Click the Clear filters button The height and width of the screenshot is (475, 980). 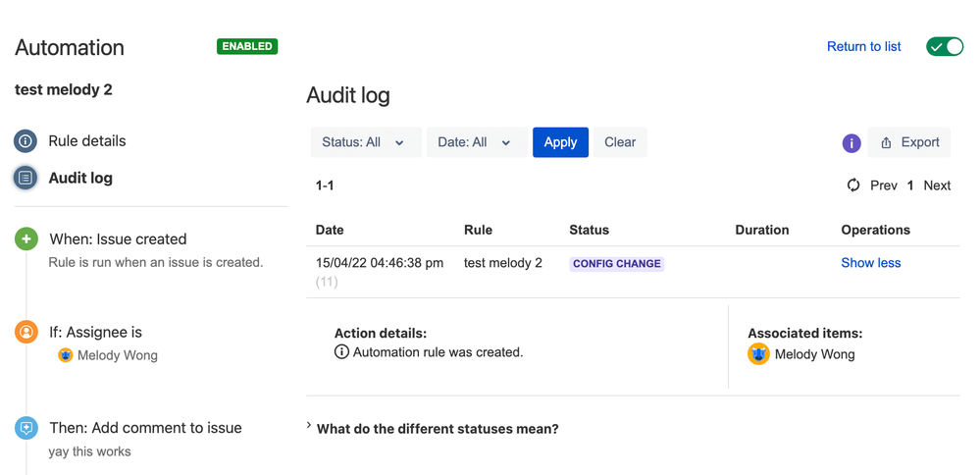(x=620, y=142)
